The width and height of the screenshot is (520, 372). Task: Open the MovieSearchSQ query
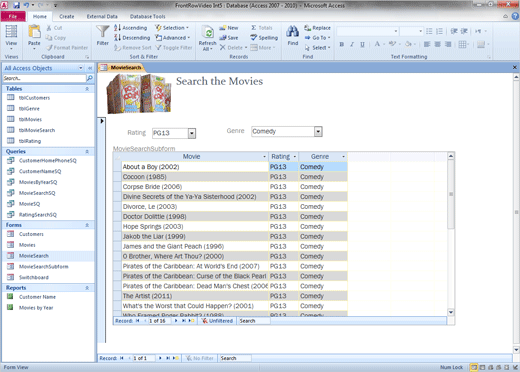click(37, 193)
